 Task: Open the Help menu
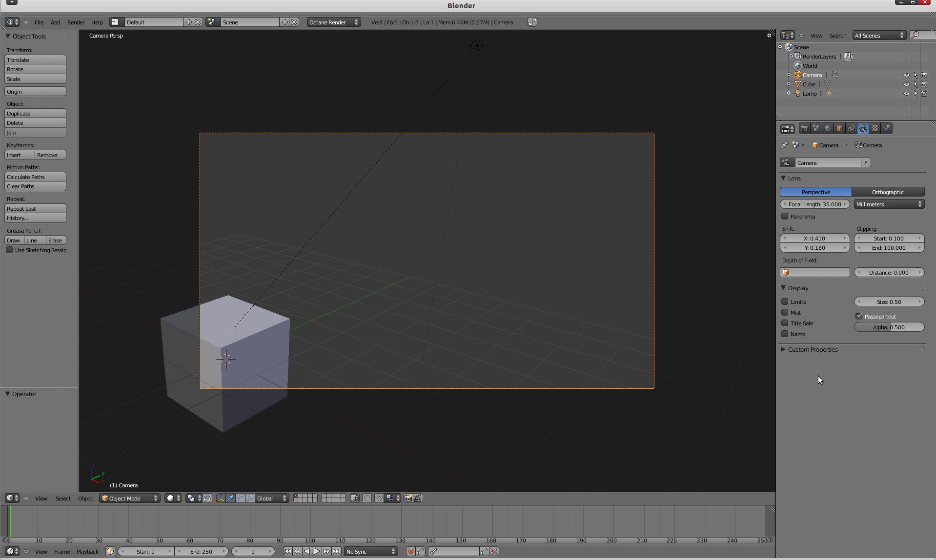tap(97, 22)
